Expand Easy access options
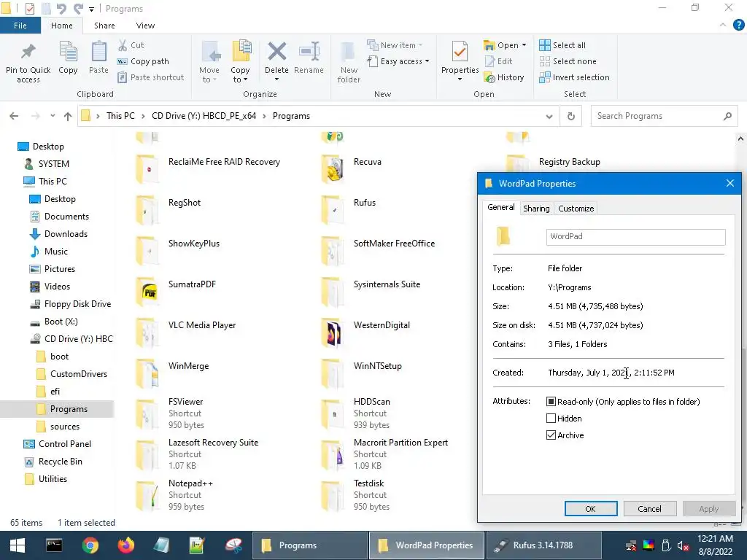Image resolution: width=747 pixels, height=560 pixels. tap(398, 61)
